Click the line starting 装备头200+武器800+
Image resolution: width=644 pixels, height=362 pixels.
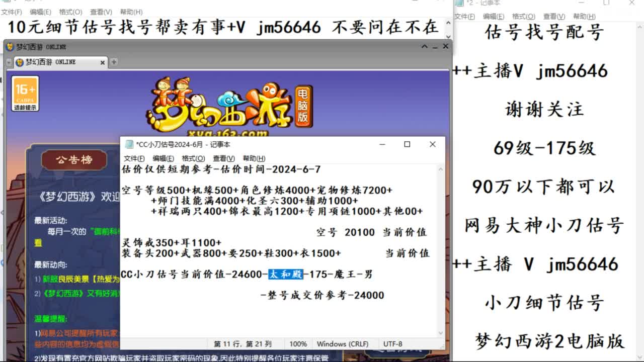pos(231,253)
